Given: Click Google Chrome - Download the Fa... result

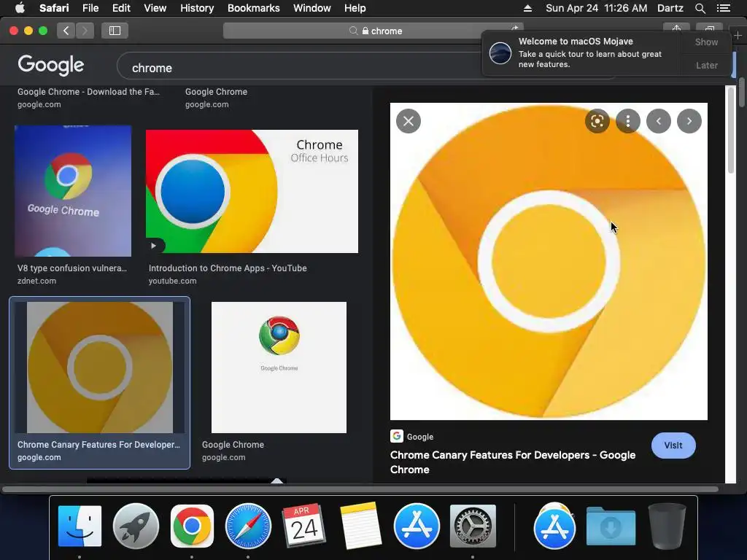Looking at the screenshot, I should coord(88,91).
